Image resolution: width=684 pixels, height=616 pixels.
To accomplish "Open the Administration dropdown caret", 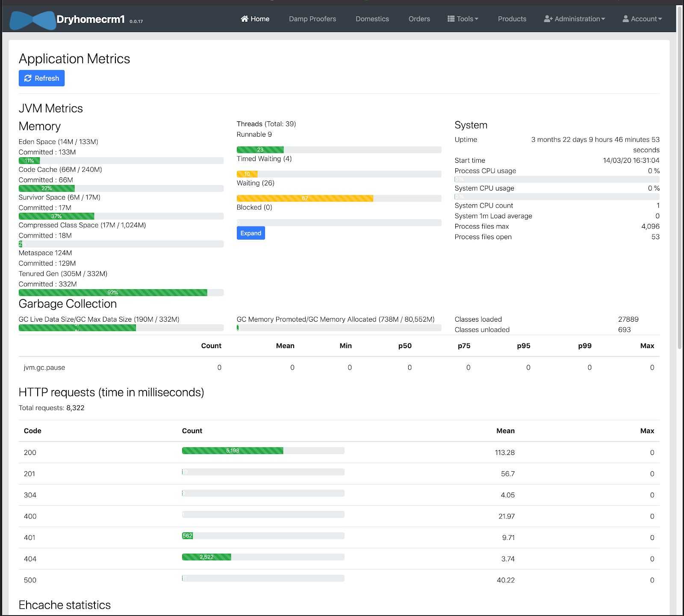I will 603,19.
